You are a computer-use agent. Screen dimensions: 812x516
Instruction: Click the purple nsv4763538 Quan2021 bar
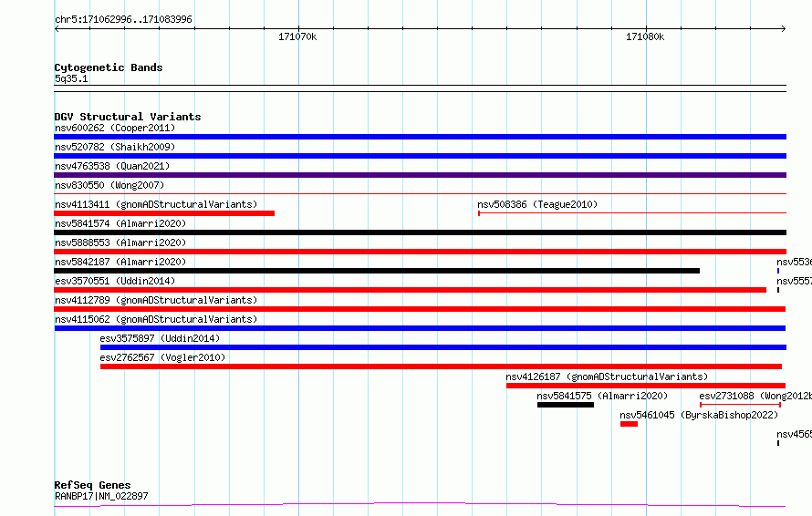pyautogui.click(x=420, y=175)
